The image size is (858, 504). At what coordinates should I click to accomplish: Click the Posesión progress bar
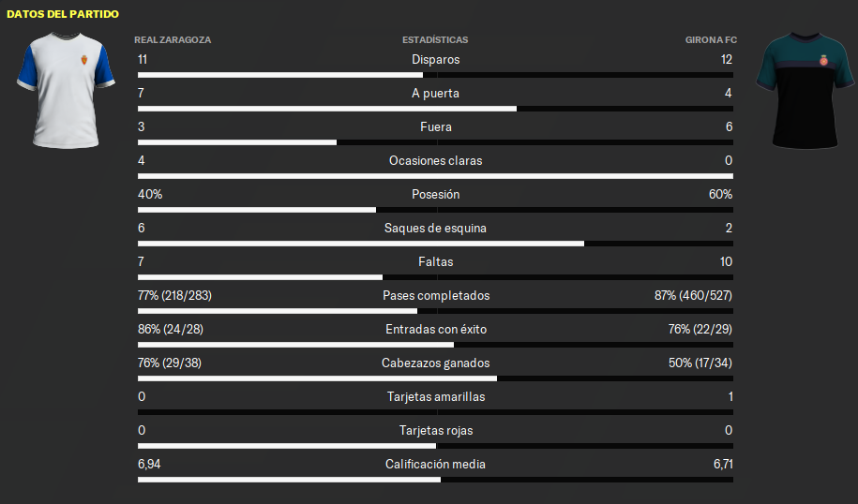tap(435, 210)
